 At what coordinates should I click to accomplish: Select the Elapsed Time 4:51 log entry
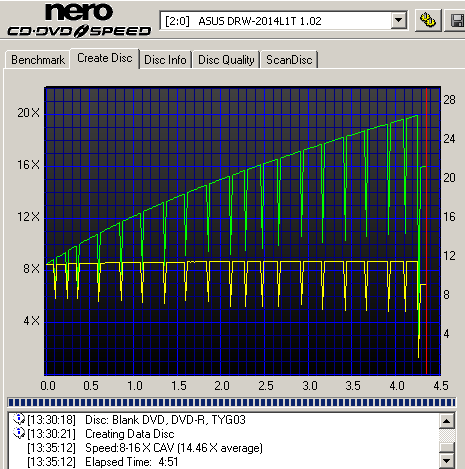click(103, 462)
